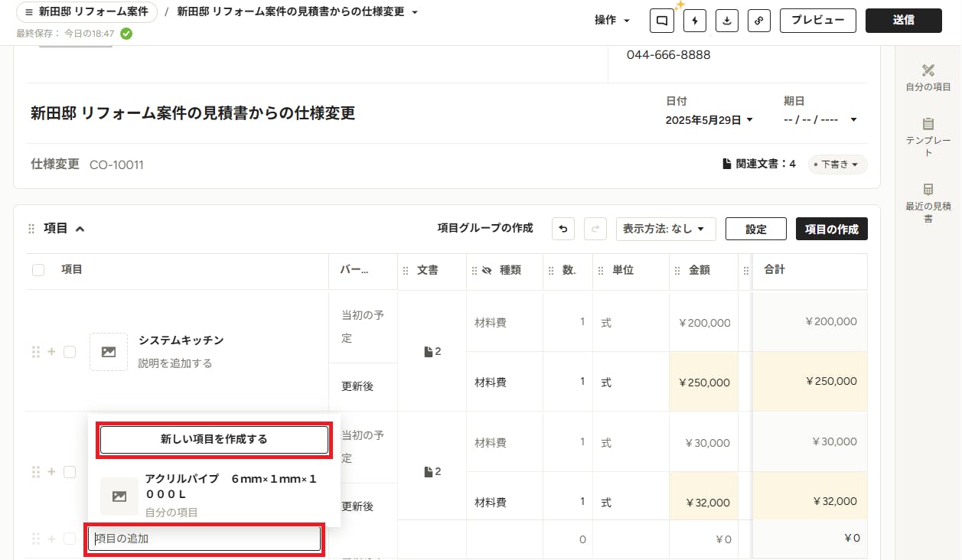Click the undo arrow in items header
The height and width of the screenshot is (560, 962).
[x=563, y=229]
